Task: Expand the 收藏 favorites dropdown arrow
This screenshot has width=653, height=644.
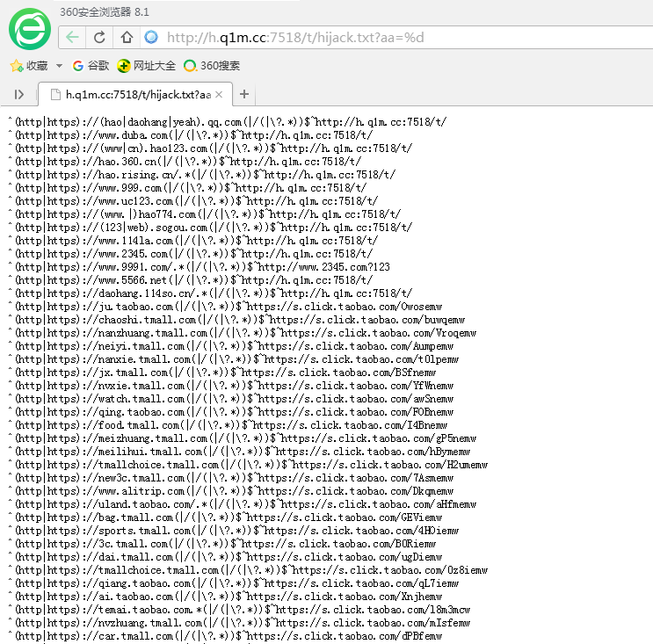Action: (59, 66)
